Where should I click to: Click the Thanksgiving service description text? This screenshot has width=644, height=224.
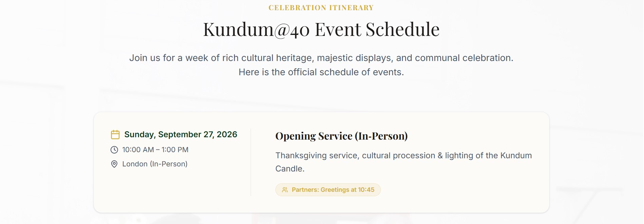(x=403, y=156)
